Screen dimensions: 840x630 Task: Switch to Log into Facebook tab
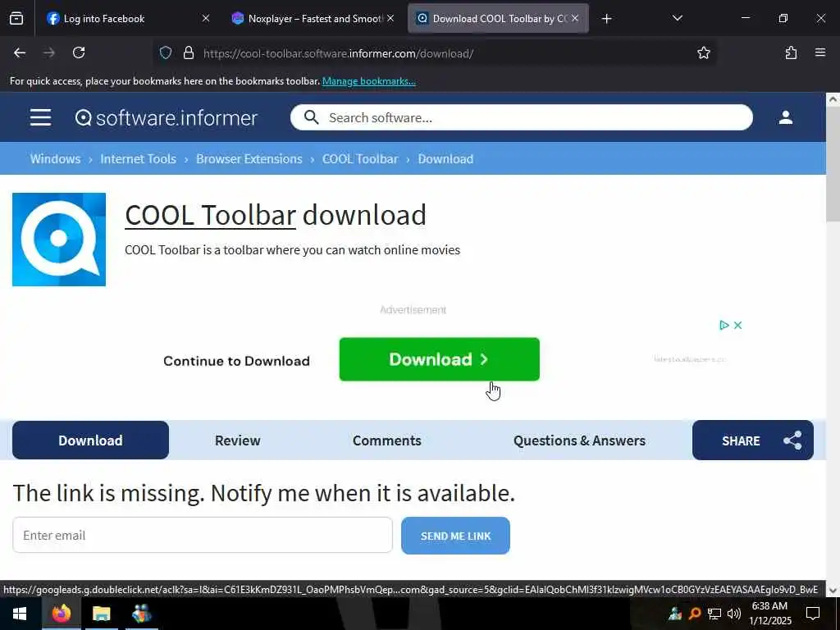pos(126,19)
